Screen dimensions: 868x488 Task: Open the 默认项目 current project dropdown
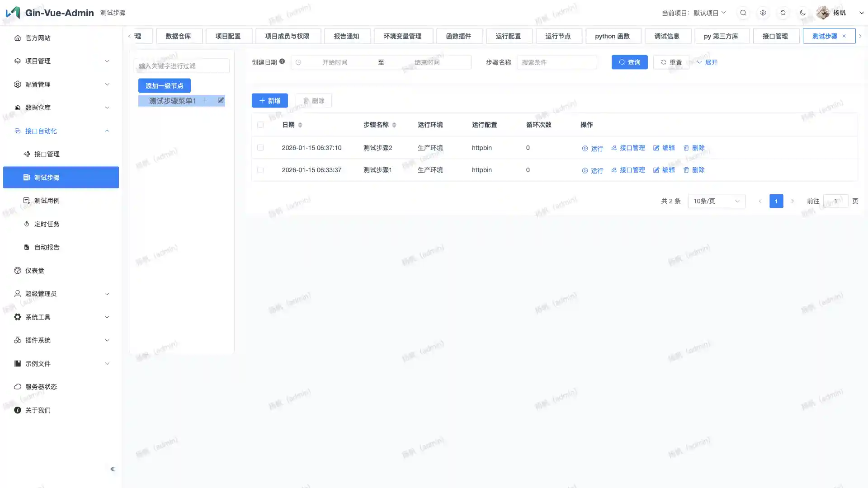click(709, 13)
